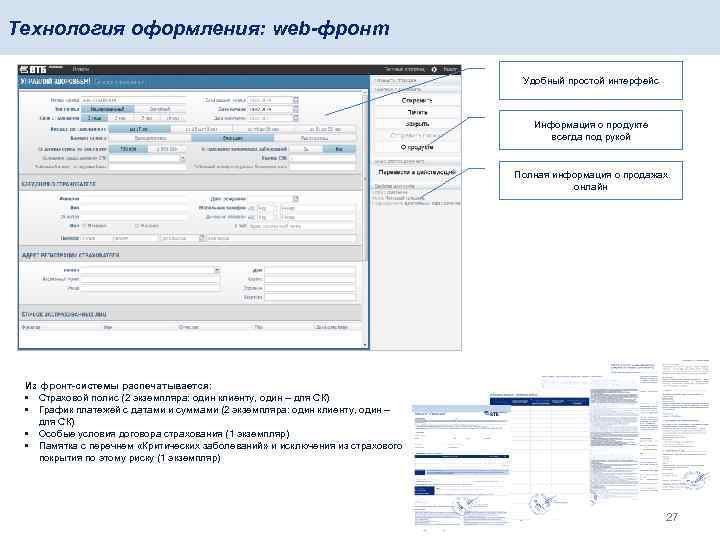Click Фамилия column header in insured list
The width and height of the screenshot is (720, 540).
pos(31,327)
